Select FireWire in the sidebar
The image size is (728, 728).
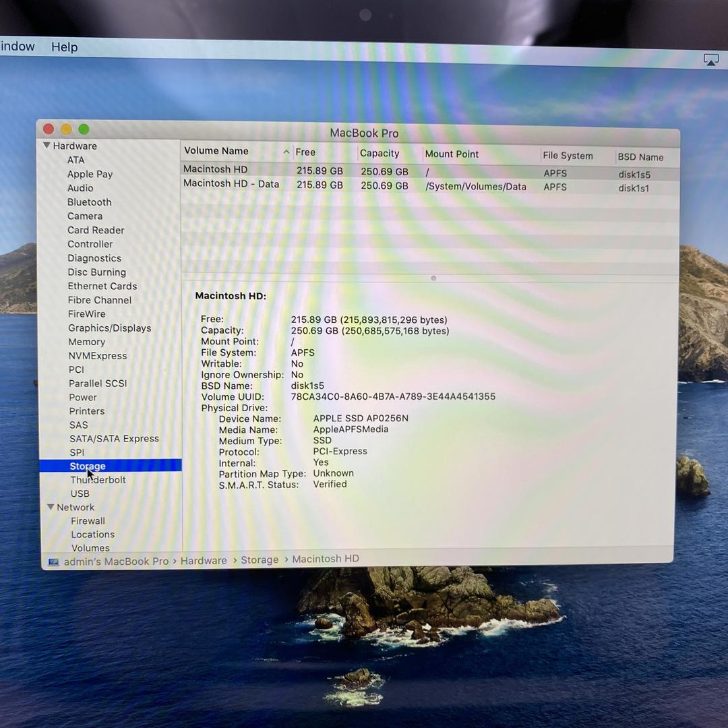87,314
